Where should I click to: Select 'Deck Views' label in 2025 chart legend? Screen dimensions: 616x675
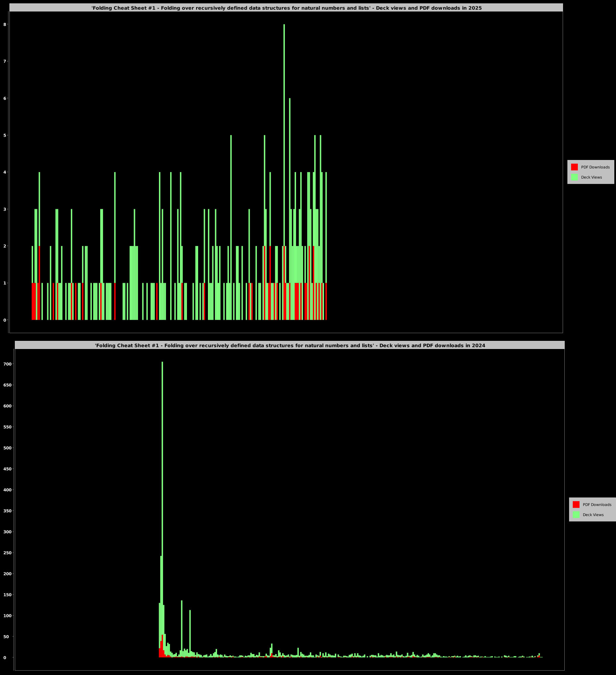pyautogui.click(x=591, y=177)
